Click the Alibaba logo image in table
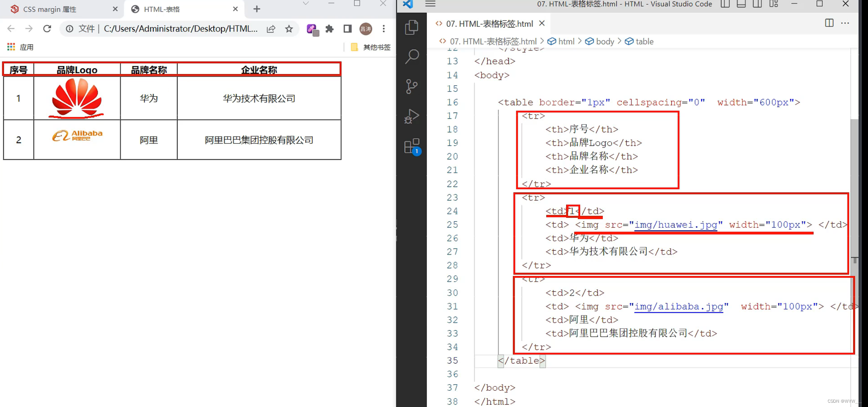 tap(77, 135)
